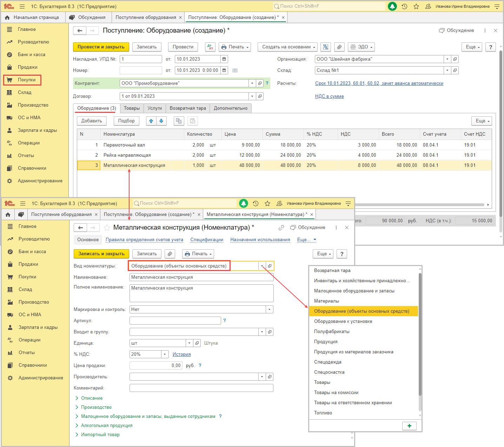Open ЭДО dropdown menu

tap(361, 47)
